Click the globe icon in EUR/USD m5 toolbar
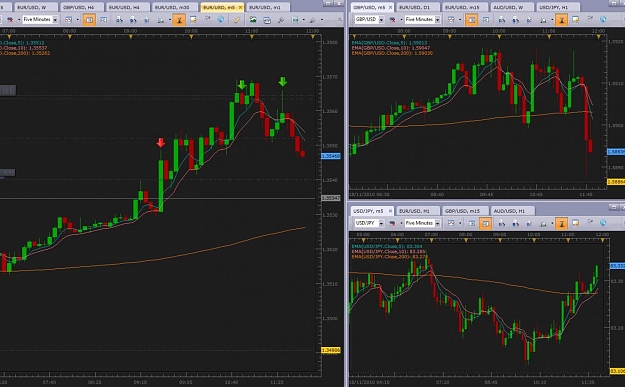The image size is (625, 387). point(220,20)
